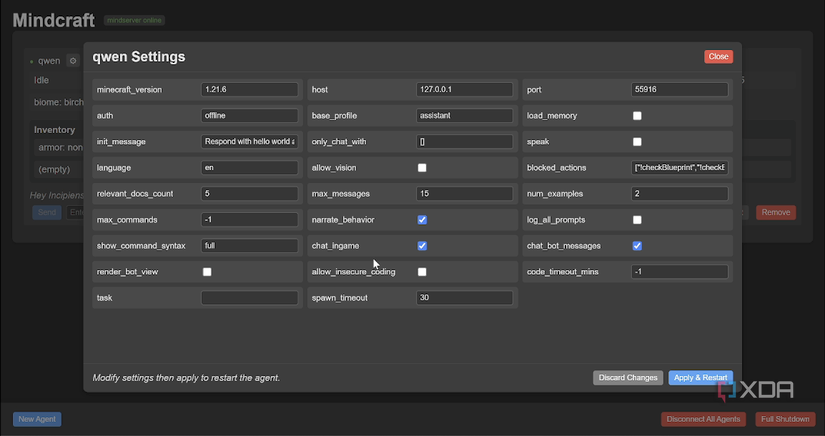Enable the allow_vision checkbox
Image resolution: width=825 pixels, height=436 pixels.
(422, 168)
